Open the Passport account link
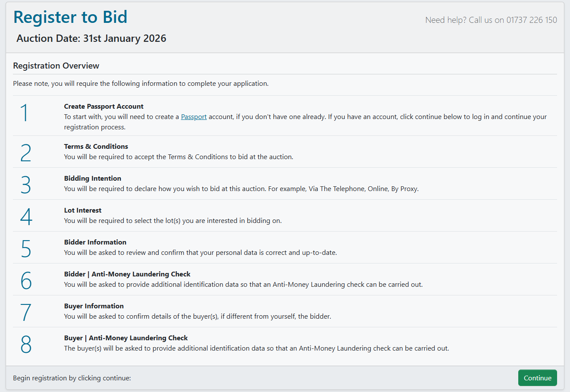The image size is (570, 392). click(x=194, y=116)
